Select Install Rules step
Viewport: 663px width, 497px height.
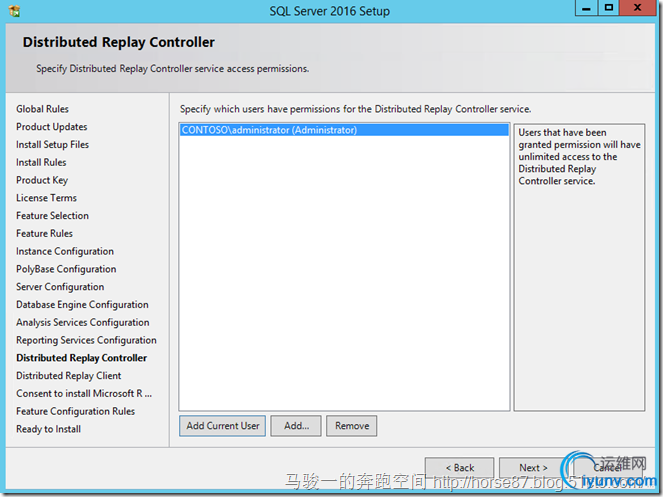[41, 162]
